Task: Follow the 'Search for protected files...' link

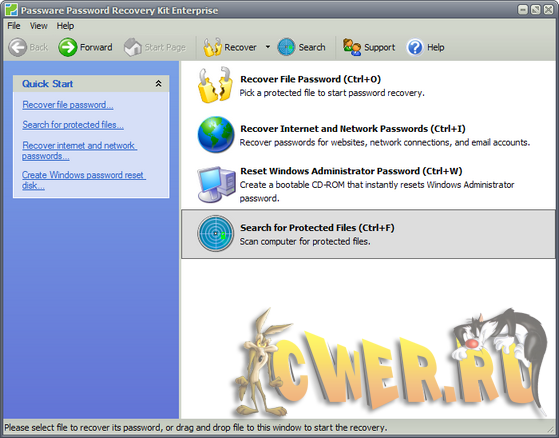Action: (73, 125)
